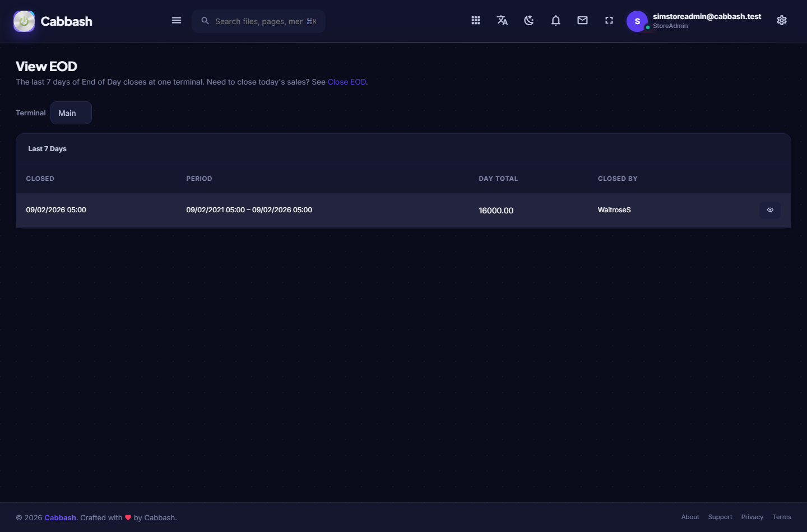Click the DAY TOTAL column header
The width and height of the screenshot is (807, 532).
coord(498,179)
